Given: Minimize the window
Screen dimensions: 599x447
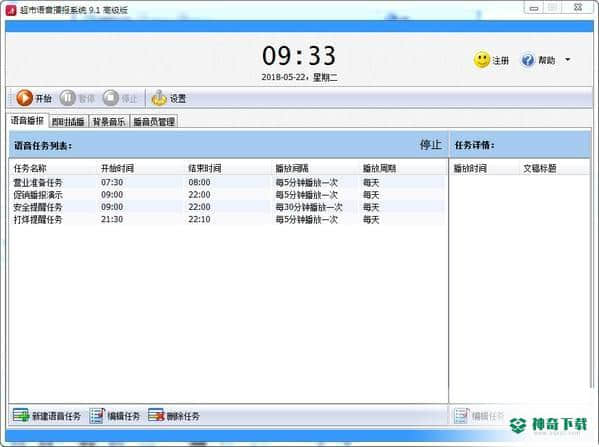Looking at the screenshot, I should (534, 8).
